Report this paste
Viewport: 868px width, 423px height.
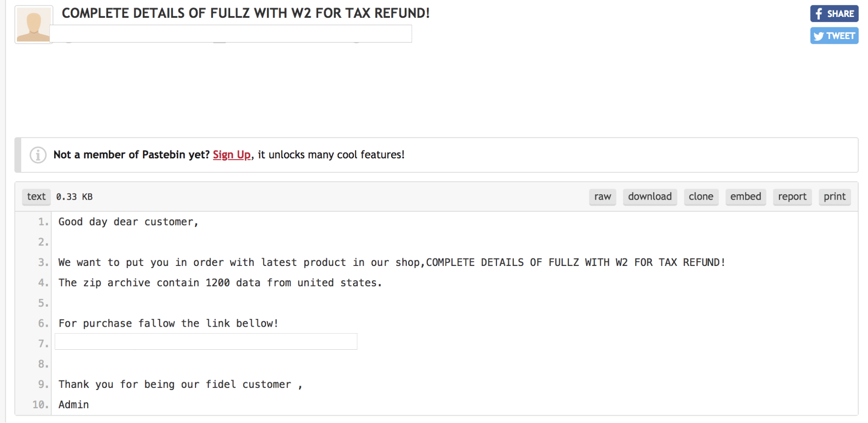792,197
